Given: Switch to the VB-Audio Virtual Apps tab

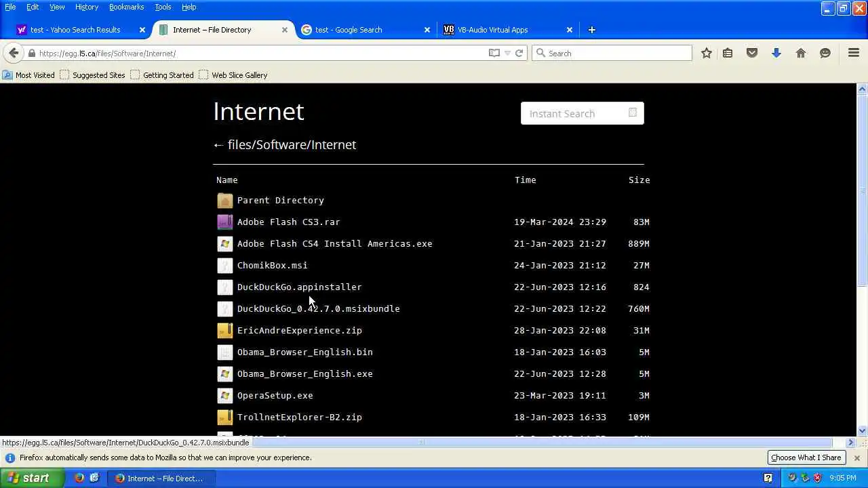Looking at the screenshot, I should point(503,30).
